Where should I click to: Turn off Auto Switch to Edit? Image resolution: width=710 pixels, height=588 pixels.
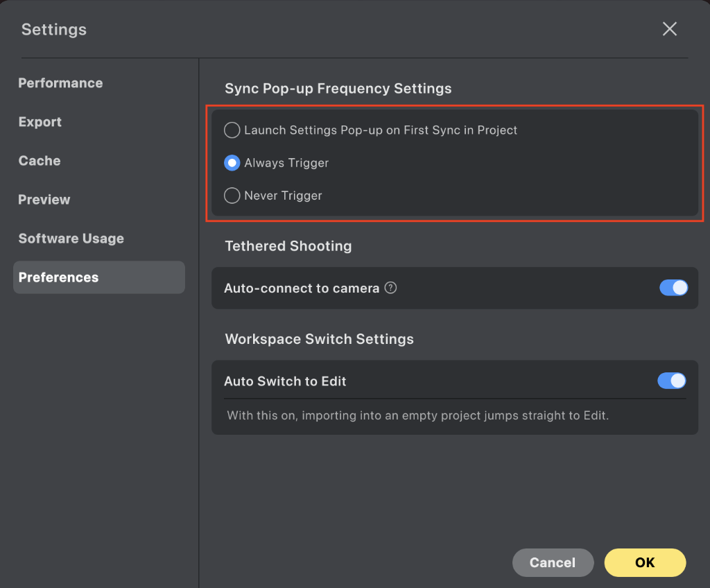point(672,381)
